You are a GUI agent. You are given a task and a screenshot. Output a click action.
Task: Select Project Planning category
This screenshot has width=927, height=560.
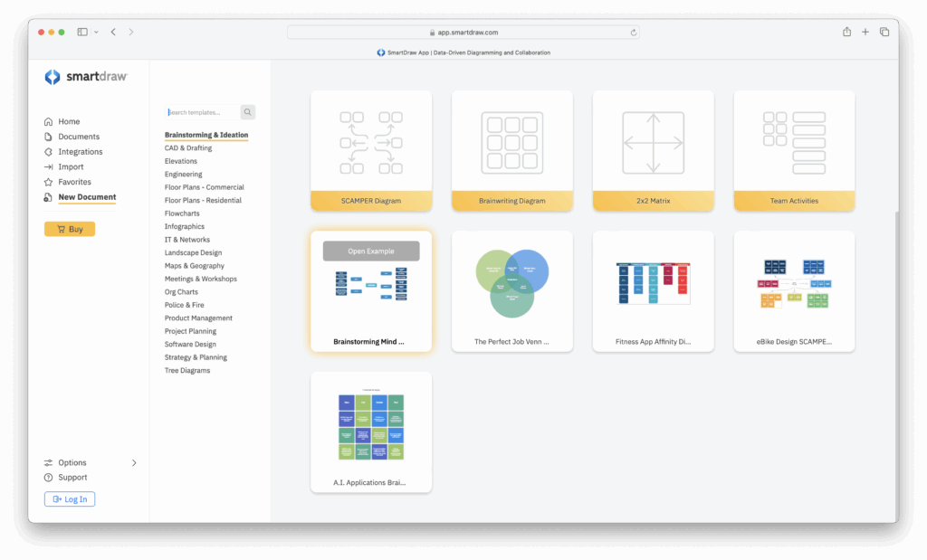pyautogui.click(x=190, y=331)
